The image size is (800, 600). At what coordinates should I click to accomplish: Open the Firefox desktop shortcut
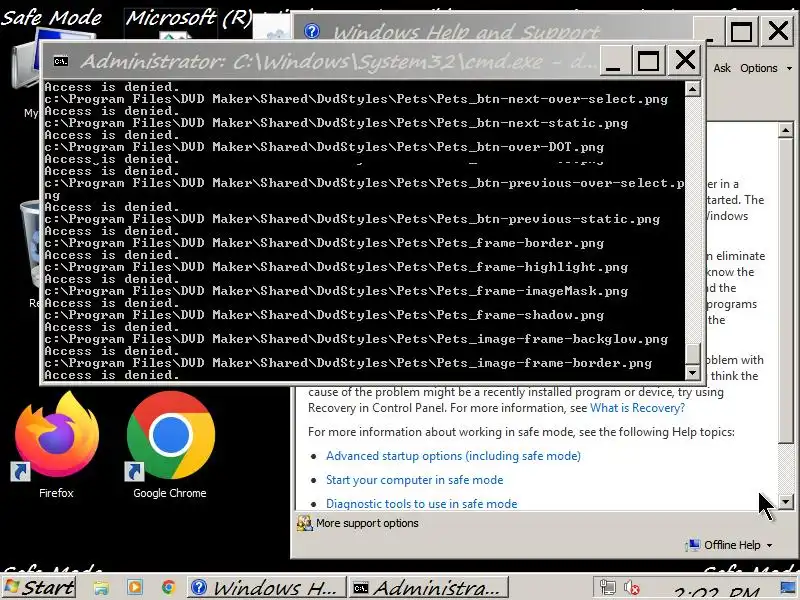click(x=57, y=444)
